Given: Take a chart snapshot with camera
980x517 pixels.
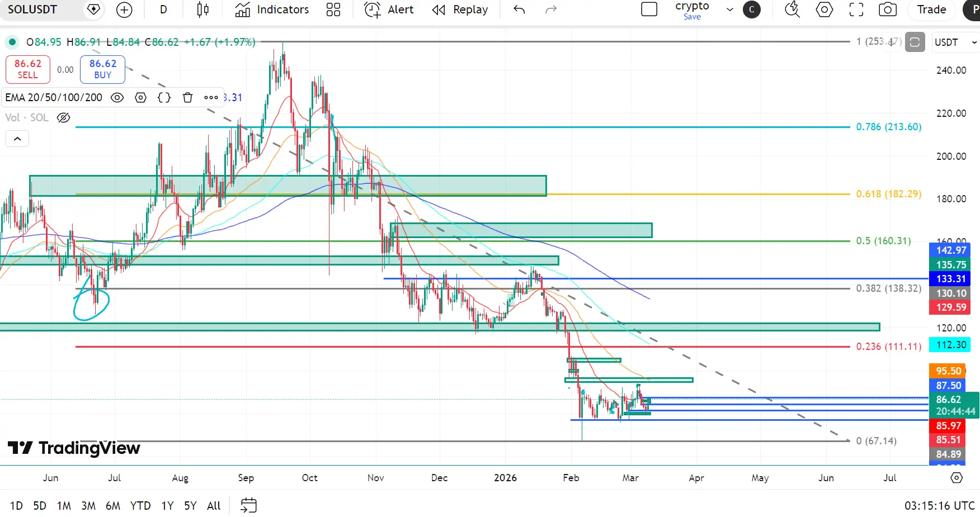Looking at the screenshot, I should [888, 10].
